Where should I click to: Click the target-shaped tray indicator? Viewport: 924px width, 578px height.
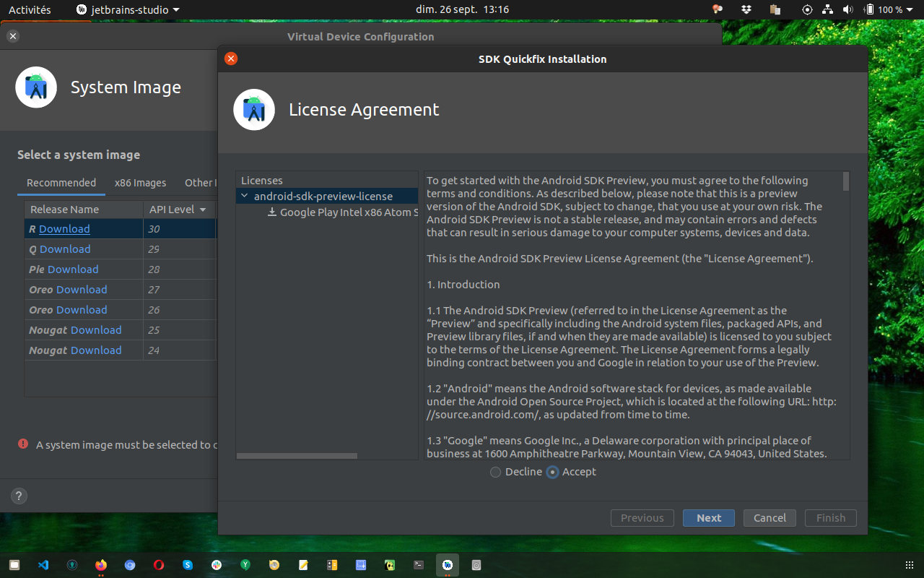point(807,9)
